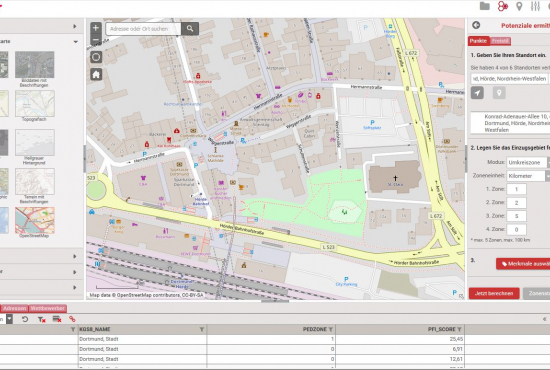
Task: Open the sliders settings icon in the top toolbar
Action: click(535, 6)
